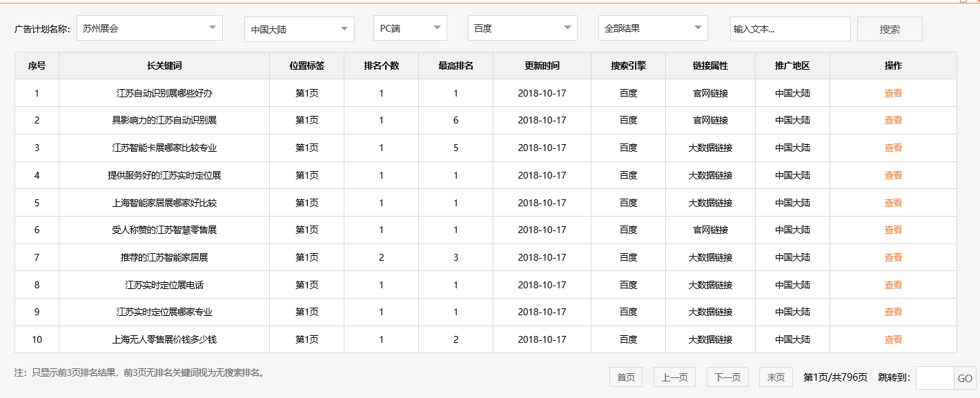The image size is (980, 398).
Task: Click the 下一页 next page button
Action: (727, 377)
